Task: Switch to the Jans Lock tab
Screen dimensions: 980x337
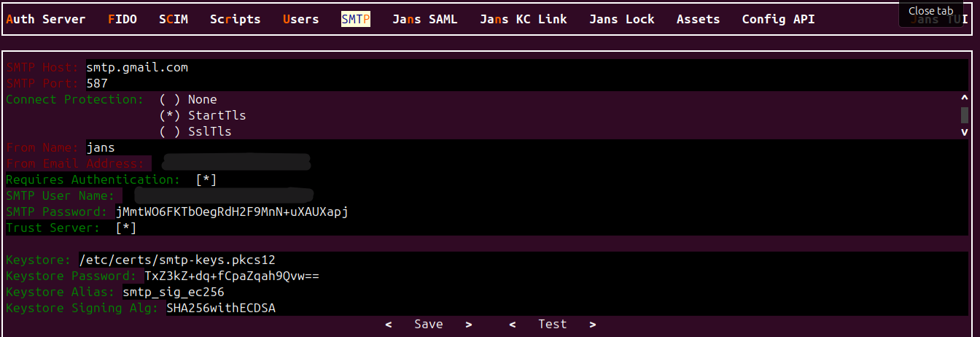Action: tap(621, 20)
